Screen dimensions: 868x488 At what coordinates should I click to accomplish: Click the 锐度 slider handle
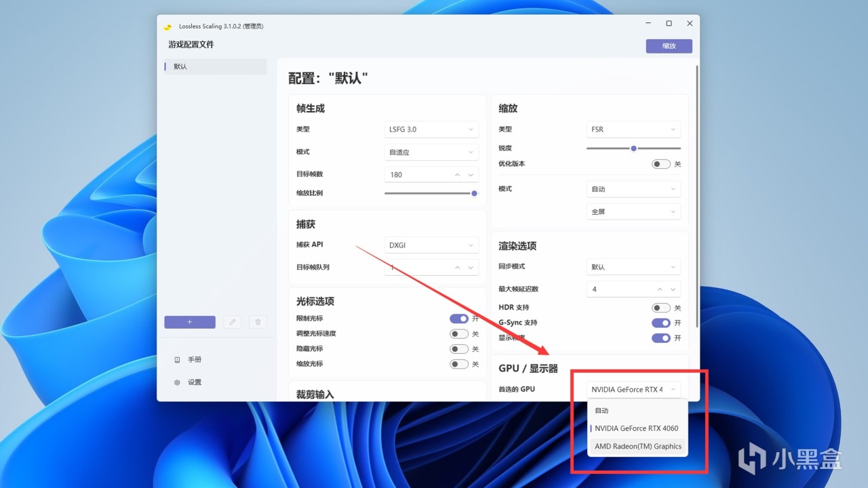click(633, 148)
